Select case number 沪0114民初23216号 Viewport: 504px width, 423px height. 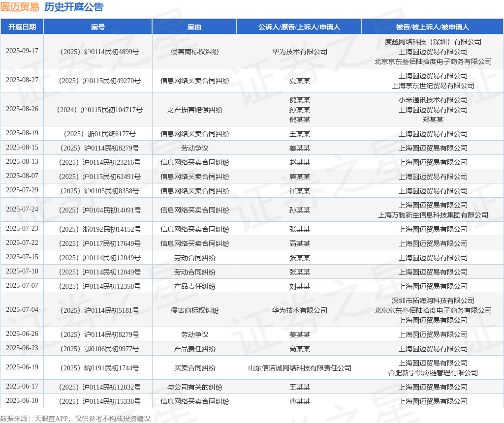[x=99, y=162]
